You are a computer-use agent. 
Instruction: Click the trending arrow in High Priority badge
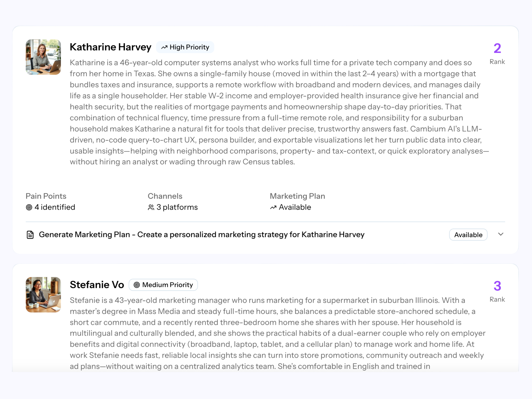click(x=164, y=47)
